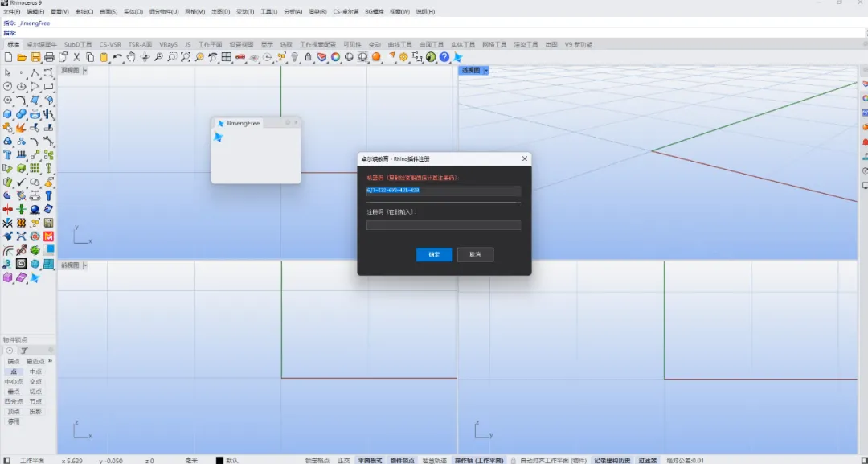Click the red car shading icon

tap(240, 57)
